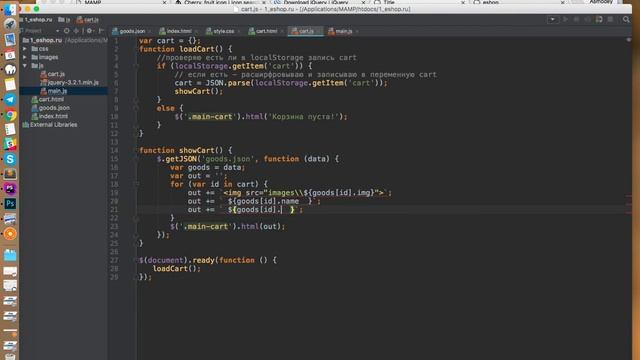640x360 pixels.
Task: Open the MAMP elephant icon in dock
Action: [10, 69]
